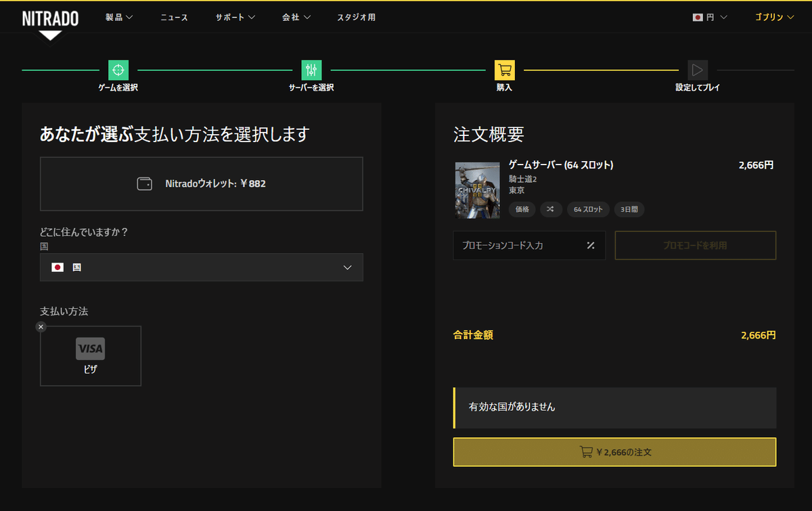Click the 合計金額 label

[473, 334]
